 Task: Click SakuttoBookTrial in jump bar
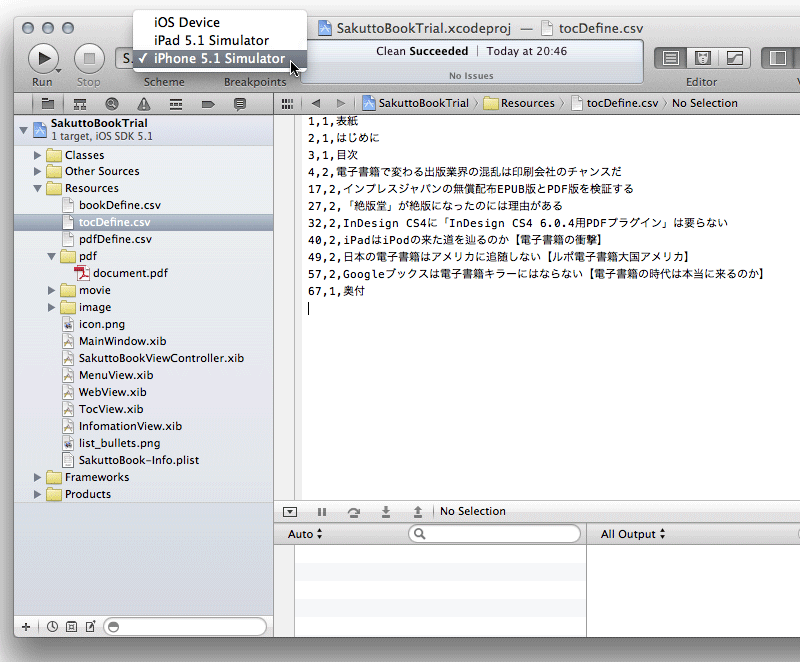tap(416, 103)
